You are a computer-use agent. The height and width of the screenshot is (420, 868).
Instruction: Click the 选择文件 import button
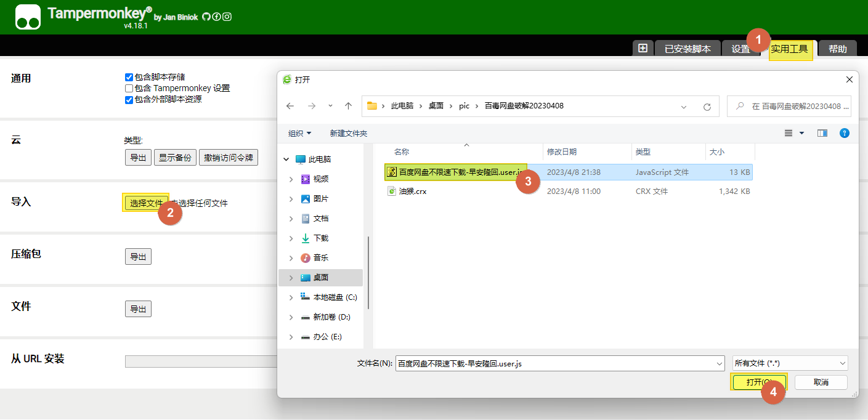(x=146, y=203)
